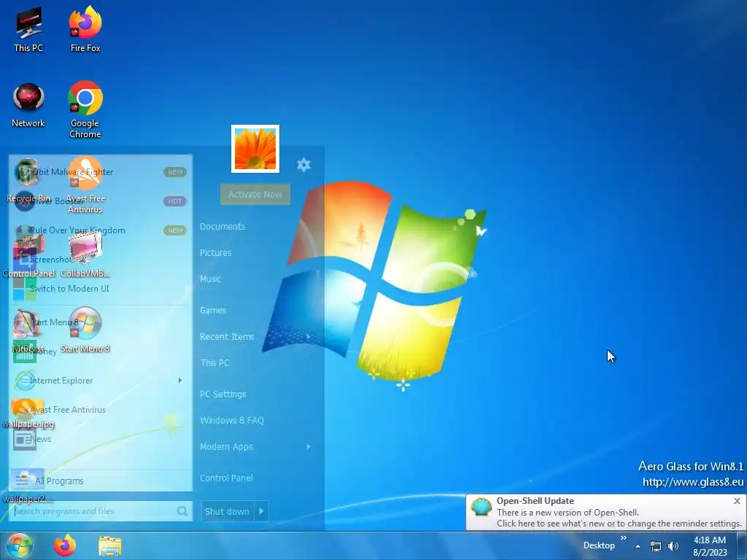Open the This PC desktop icon
The width and height of the screenshot is (747, 560).
tap(28, 29)
